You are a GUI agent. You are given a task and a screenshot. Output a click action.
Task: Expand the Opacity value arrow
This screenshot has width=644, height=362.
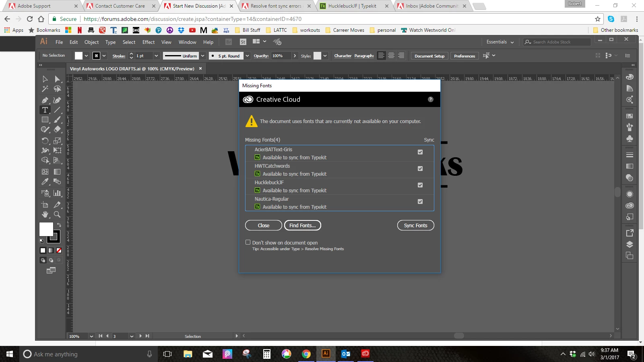click(x=295, y=56)
